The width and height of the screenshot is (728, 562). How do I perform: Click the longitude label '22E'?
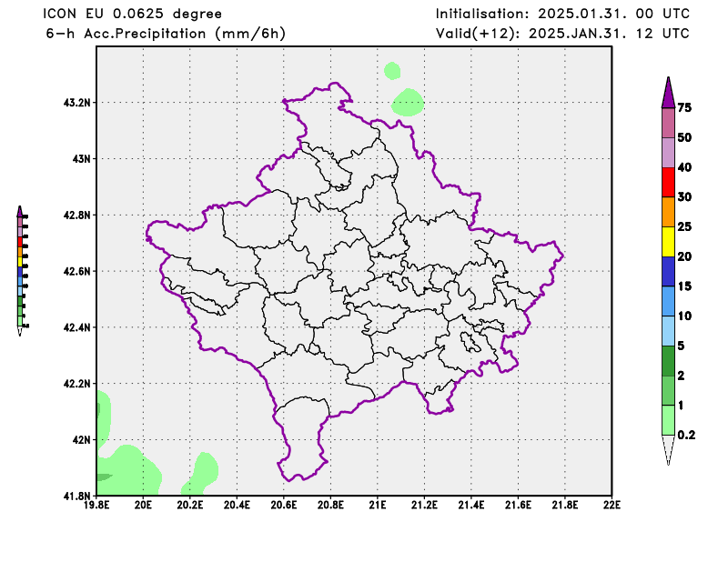[612, 505]
